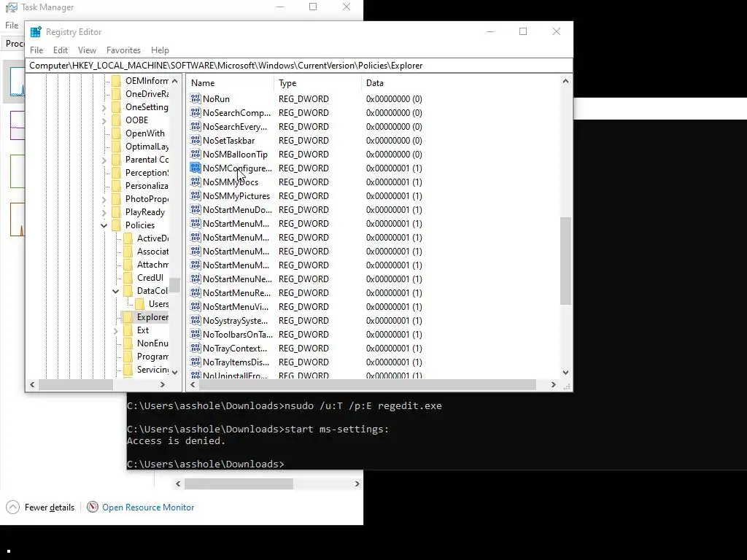Click the NoToolbarsOnTa... value icon

[196, 334]
